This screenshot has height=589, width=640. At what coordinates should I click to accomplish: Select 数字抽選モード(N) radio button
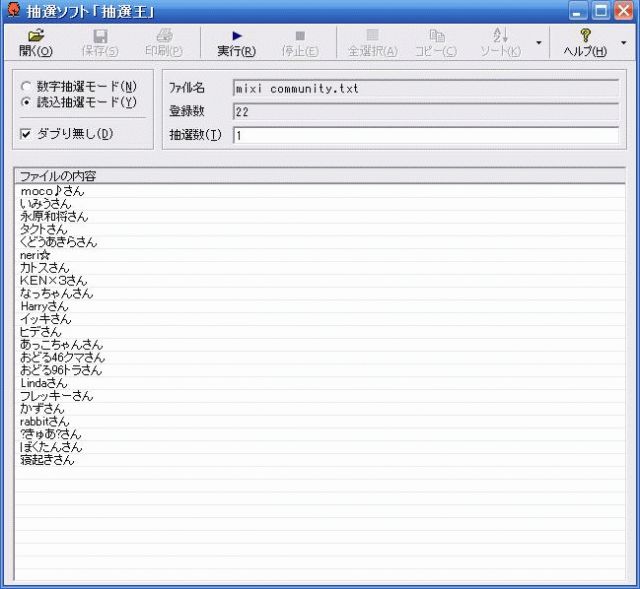pos(26,86)
